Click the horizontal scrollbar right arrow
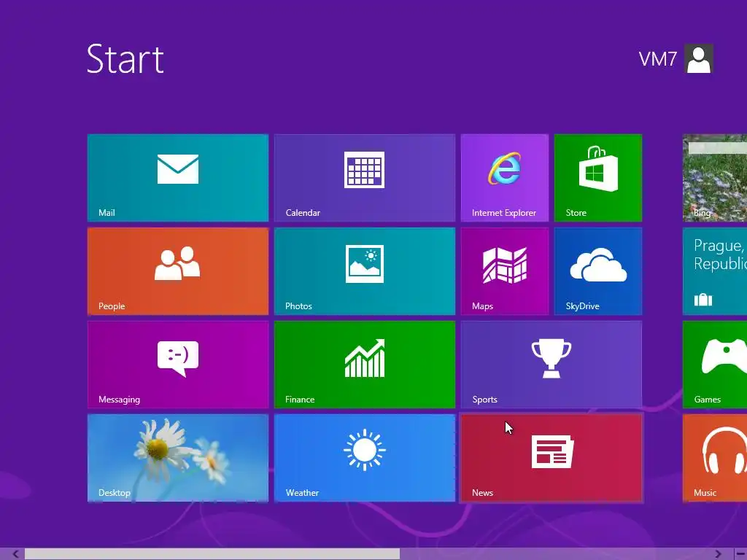The width and height of the screenshot is (747, 560). point(718,554)
